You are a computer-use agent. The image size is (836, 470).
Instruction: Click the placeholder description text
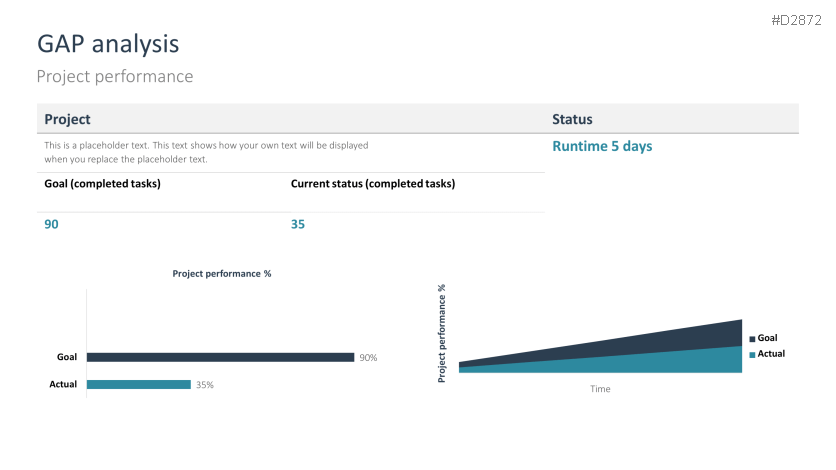pyautogui.click(x=206, y=152)
